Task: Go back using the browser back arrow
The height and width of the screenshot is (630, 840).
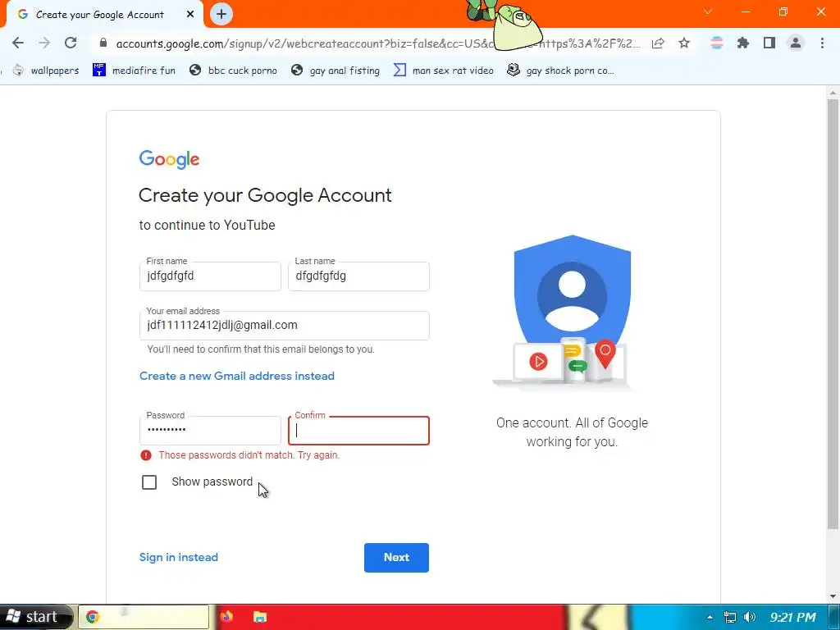Action: pos(18,43)
